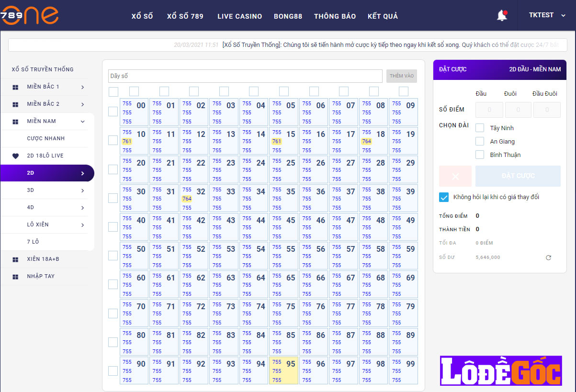Click the Dãy số input field
Image resolution: width=576 pixels, height=392 pixels.
click(245, 76)
